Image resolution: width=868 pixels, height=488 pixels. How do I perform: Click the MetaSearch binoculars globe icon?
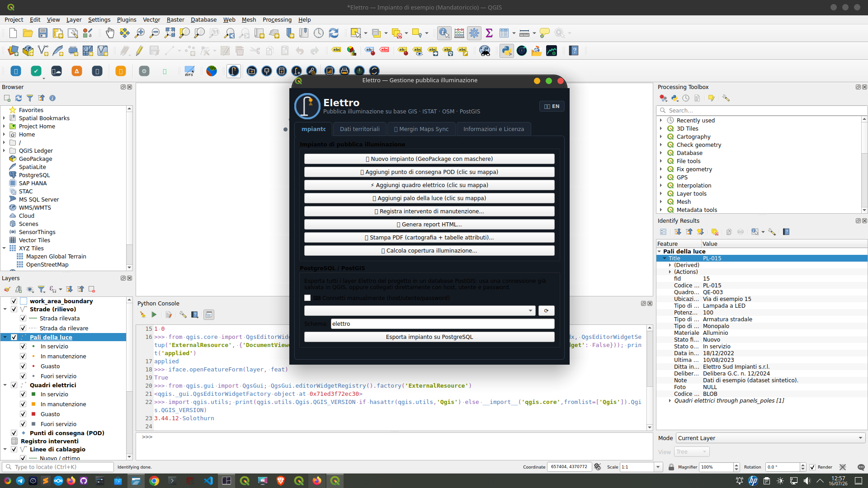485,51
